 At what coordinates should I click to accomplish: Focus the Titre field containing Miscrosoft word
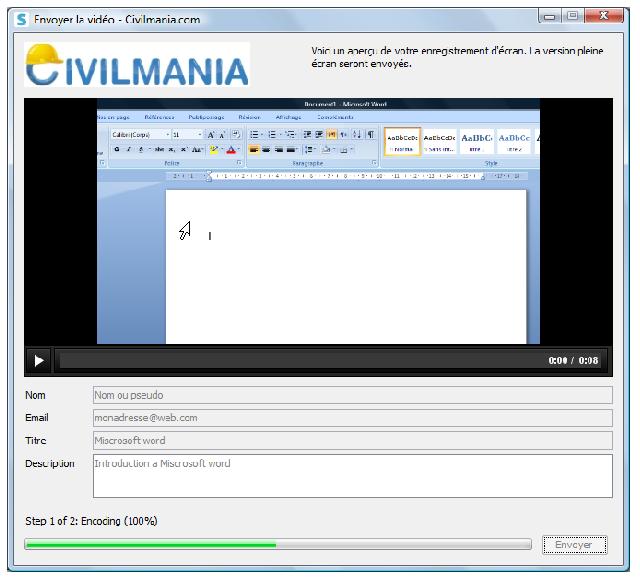[x=353, y=441]
